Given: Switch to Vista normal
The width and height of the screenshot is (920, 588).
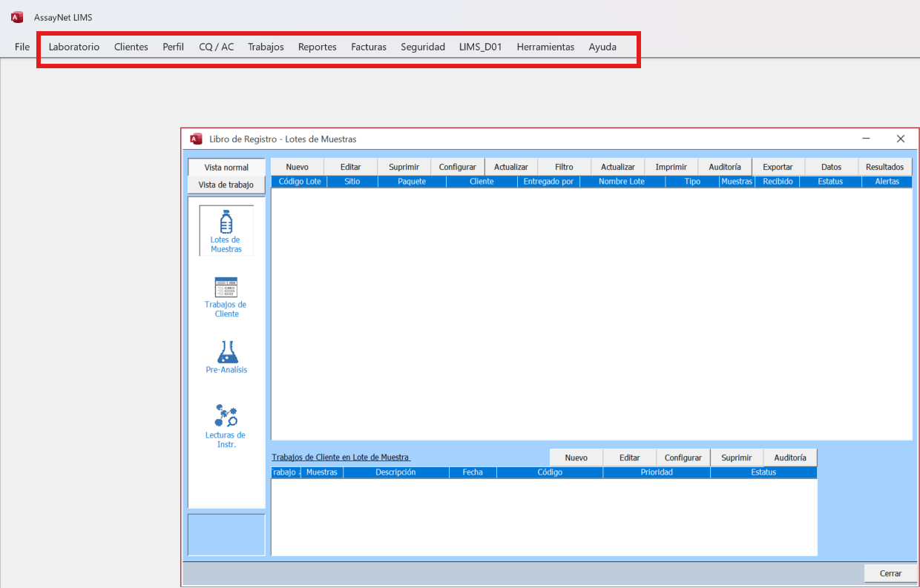Looking at the screenshot, I should tap(226, 168).
